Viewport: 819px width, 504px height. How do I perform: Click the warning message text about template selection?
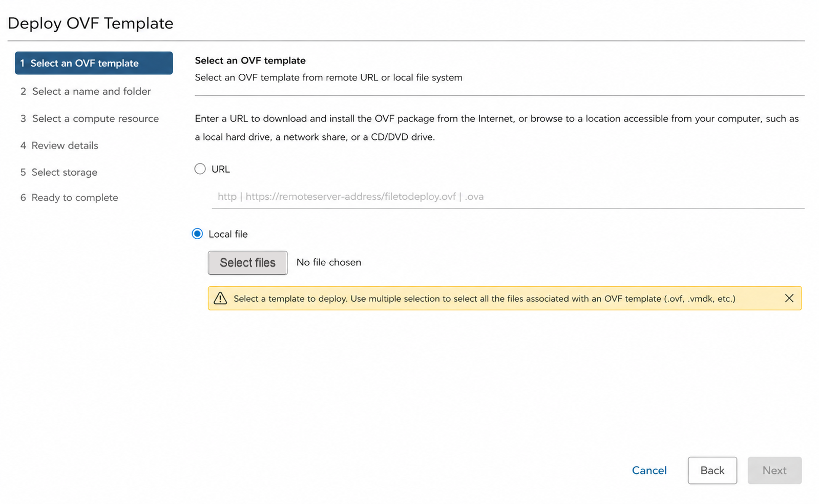click(x=485, y=299)
